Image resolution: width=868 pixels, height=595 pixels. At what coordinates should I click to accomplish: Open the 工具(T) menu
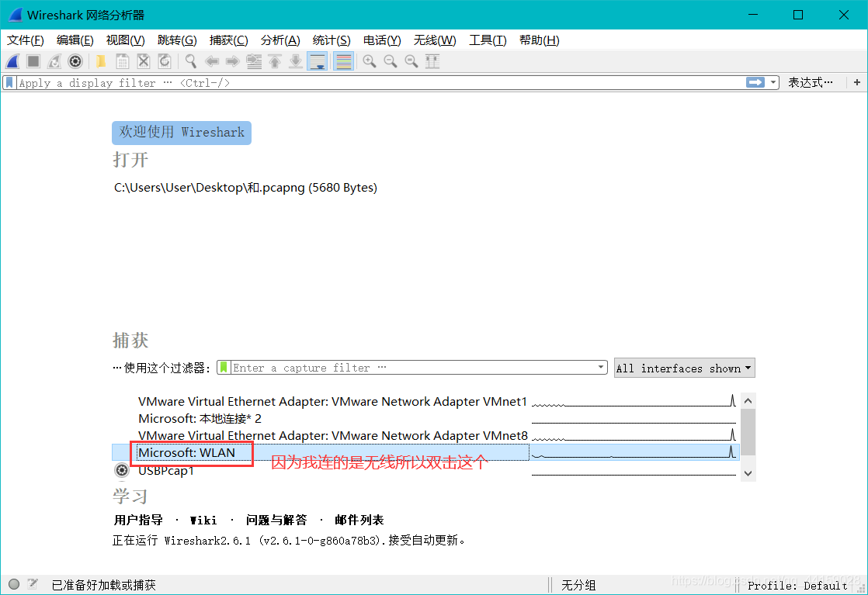pos(487,40)
